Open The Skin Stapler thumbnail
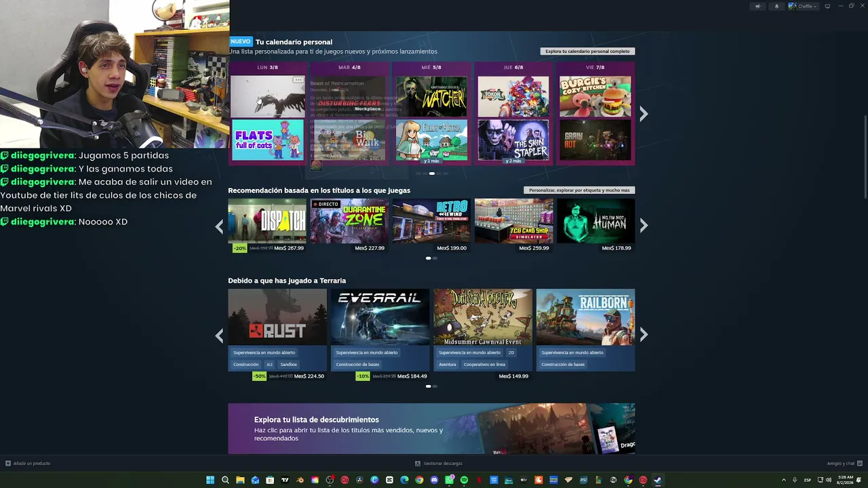Image resolution: width=868 pixels, height=488 pixels. pyautogui.click(x=513, y=140)
